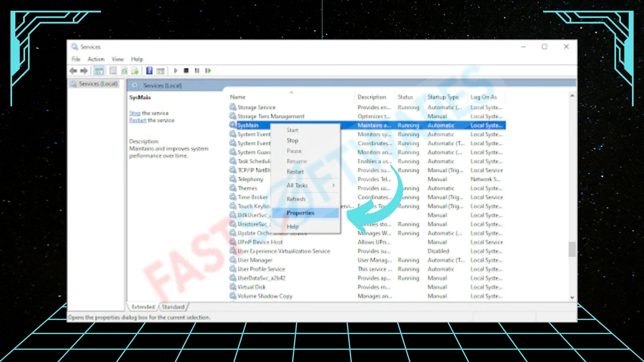Click the gear icon beside Telephony
Screen dimensions: 644x362
coord(233,179)
